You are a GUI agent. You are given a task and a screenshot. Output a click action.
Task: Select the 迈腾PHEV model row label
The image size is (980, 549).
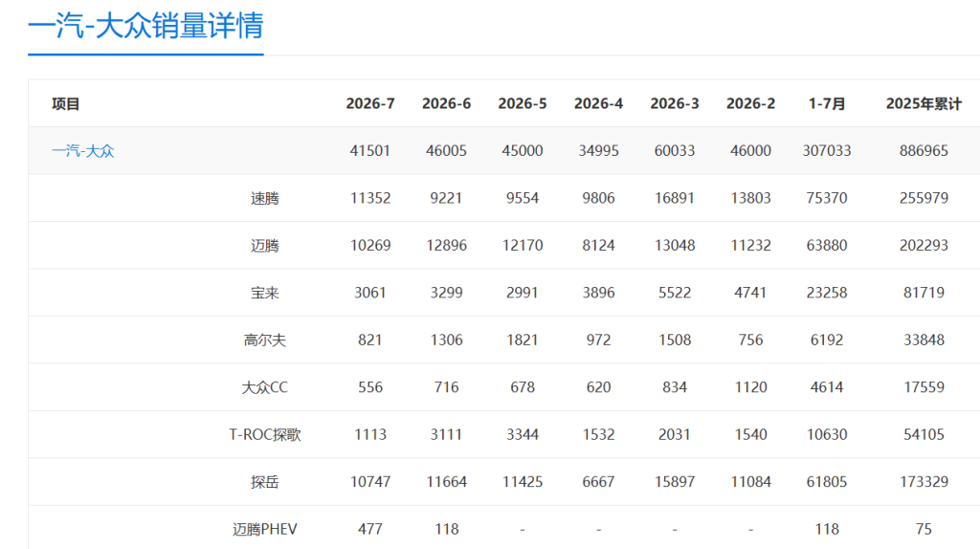tap(264, 529)
